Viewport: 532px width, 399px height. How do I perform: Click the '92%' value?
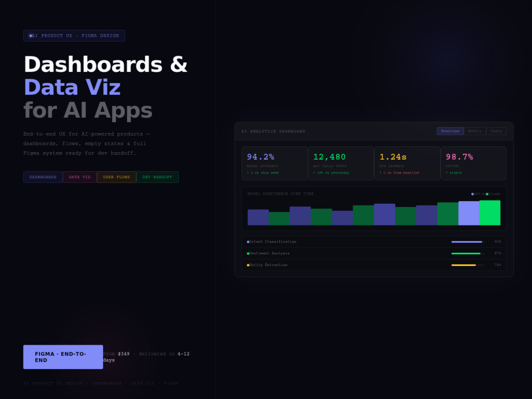498,242
